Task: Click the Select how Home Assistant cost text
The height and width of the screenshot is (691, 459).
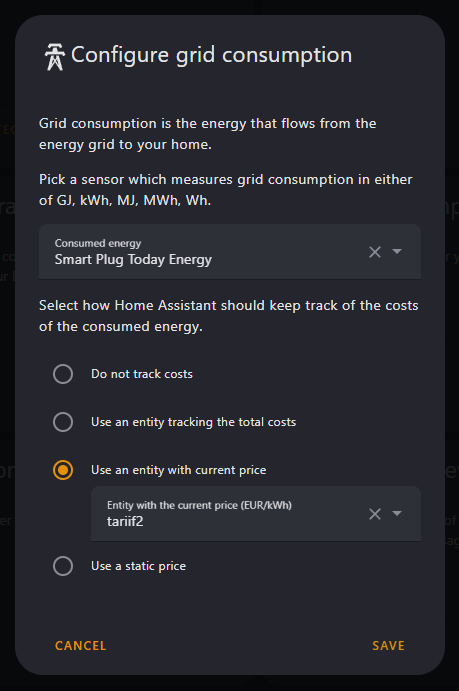Action: tap(229, 316)
